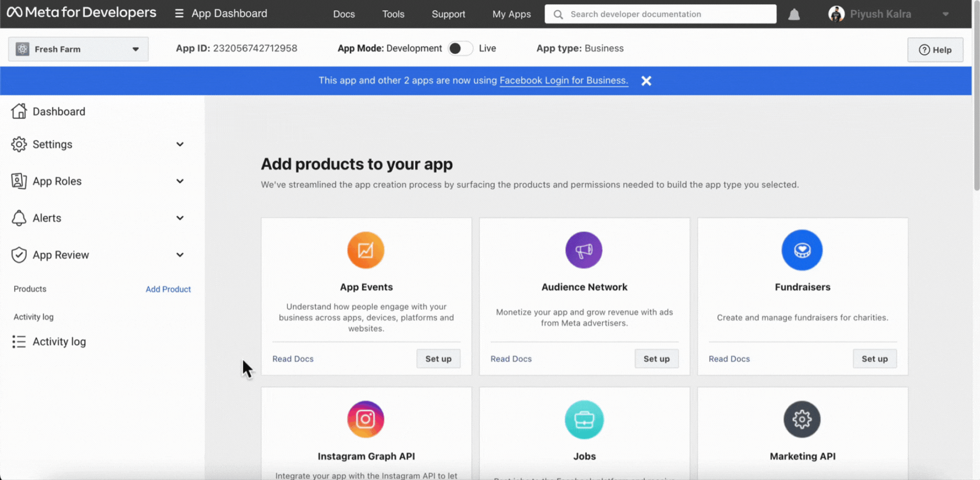Open the Tools menu

(x=393, y=14)
